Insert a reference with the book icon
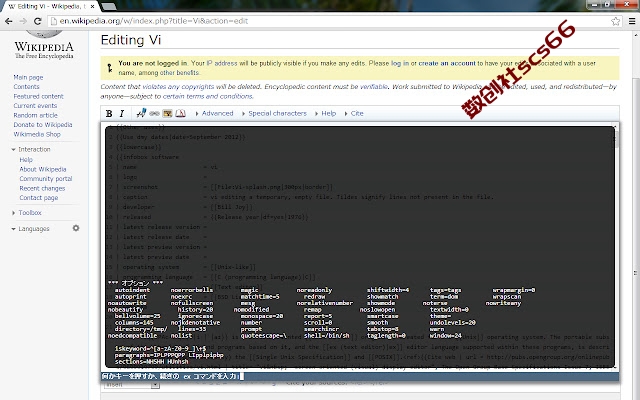Viewport: 640px width, 400px height. [180, 113]
